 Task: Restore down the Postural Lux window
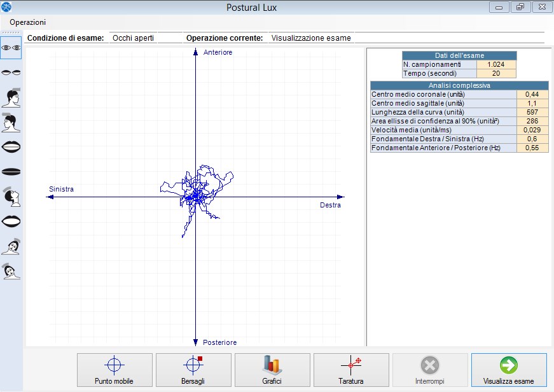(x=520, y=7)
